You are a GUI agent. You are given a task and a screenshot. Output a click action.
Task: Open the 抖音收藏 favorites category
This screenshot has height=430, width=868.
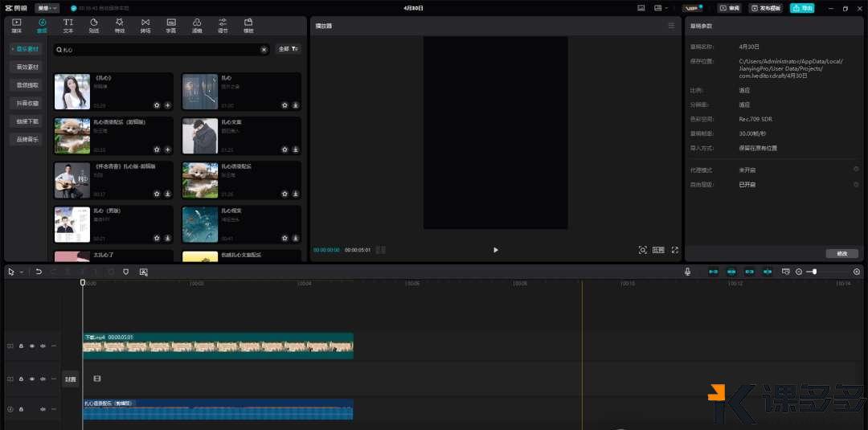click(x=26, y=103)
